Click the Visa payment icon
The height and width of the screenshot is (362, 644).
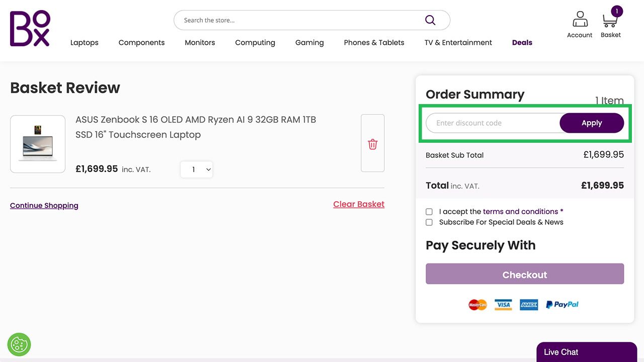(503, 305)
